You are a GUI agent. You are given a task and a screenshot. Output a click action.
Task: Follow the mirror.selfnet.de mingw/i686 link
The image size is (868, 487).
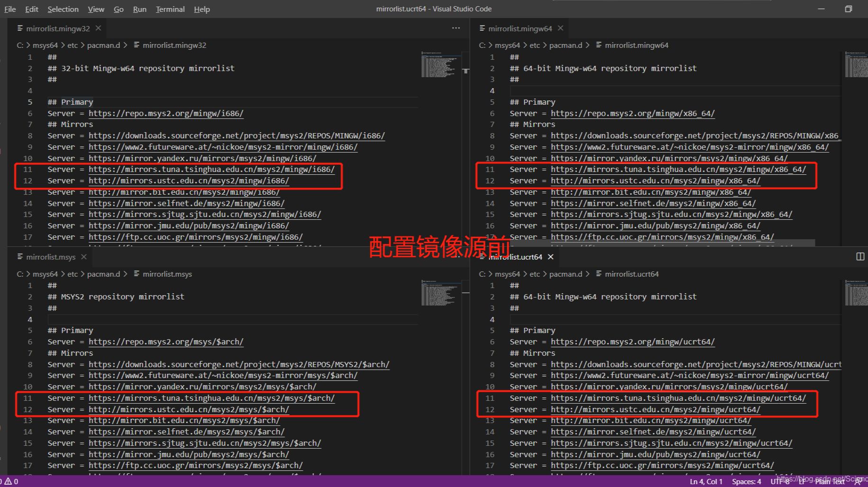pyautogui.click(x=186, y=203)
